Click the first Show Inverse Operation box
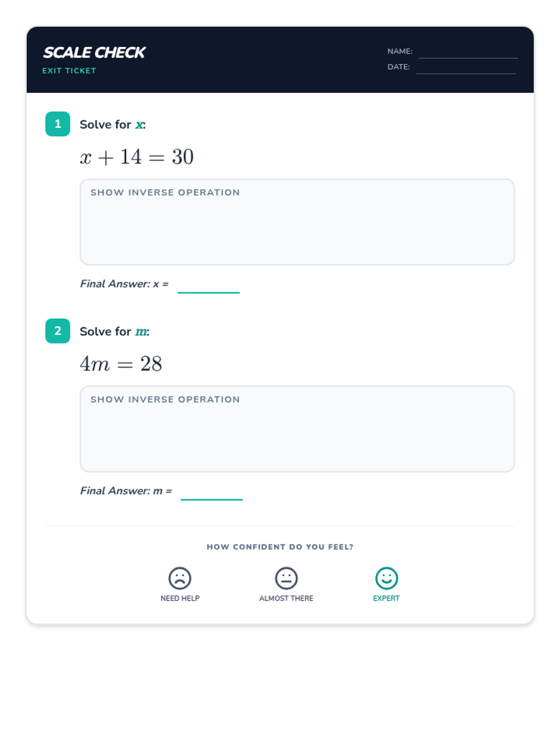This screenshot has width=560, height=747. tap(297, 222)
